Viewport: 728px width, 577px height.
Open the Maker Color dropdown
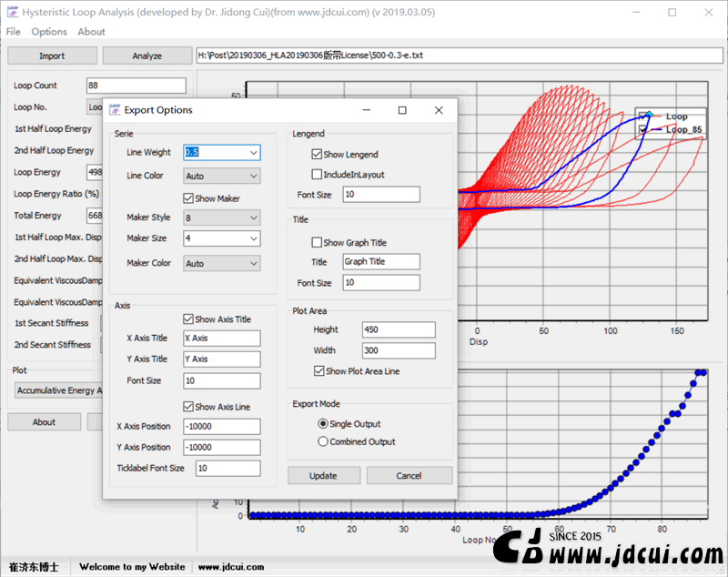pos(254,263)
